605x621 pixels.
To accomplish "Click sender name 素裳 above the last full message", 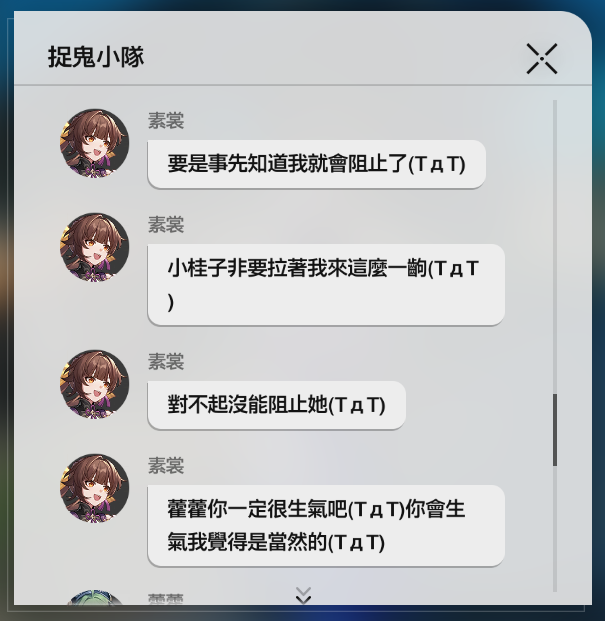I will tap(166, 465).
